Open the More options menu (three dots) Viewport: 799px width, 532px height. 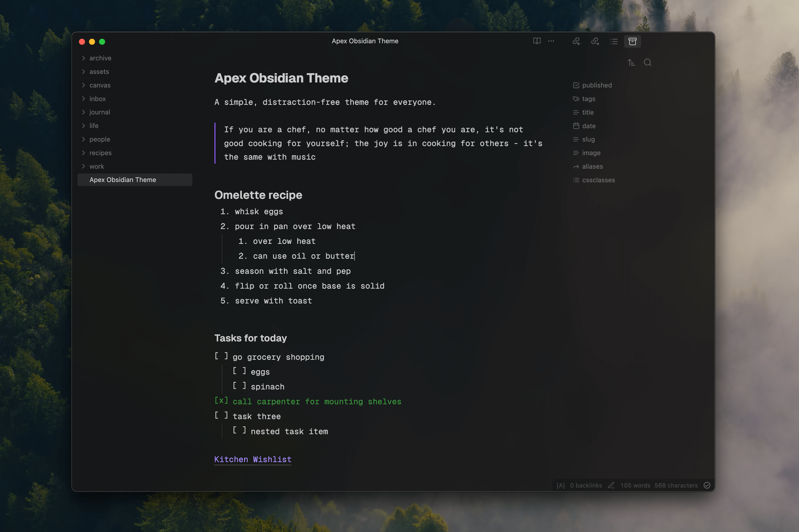pyautogui.click(x=551, y=41)
